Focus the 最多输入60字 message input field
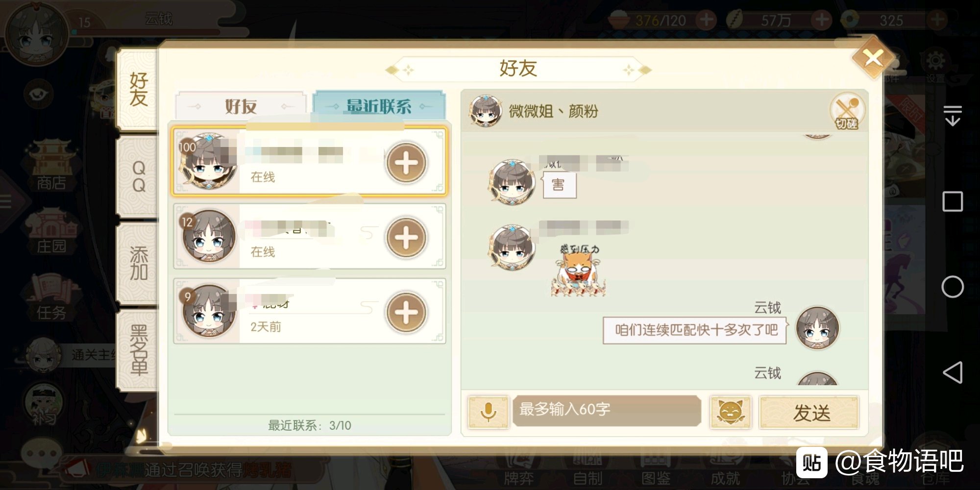Viewport: 980px width, 490px height. click(x=607, y=410)
